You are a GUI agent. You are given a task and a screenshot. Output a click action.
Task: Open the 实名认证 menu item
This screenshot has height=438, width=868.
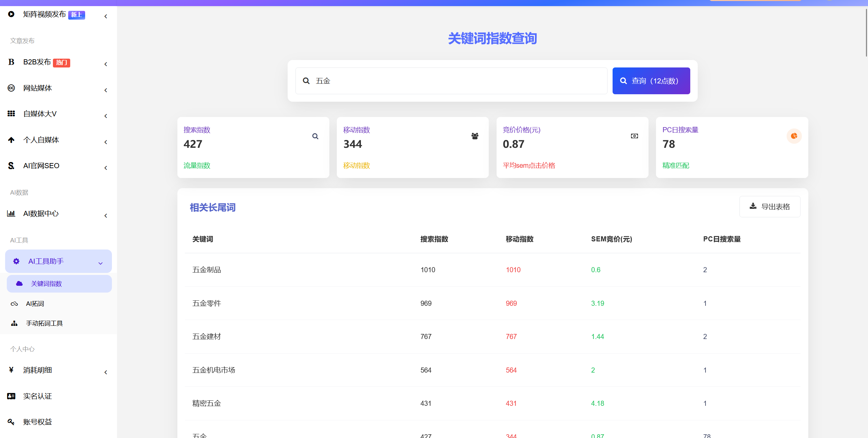click(58, 396)
